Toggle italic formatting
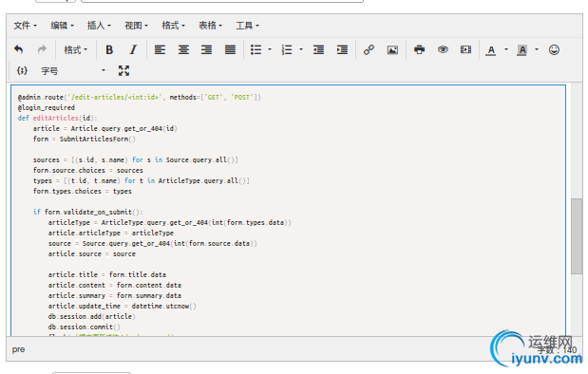588x374 pixels. click(x=133, y=50)
